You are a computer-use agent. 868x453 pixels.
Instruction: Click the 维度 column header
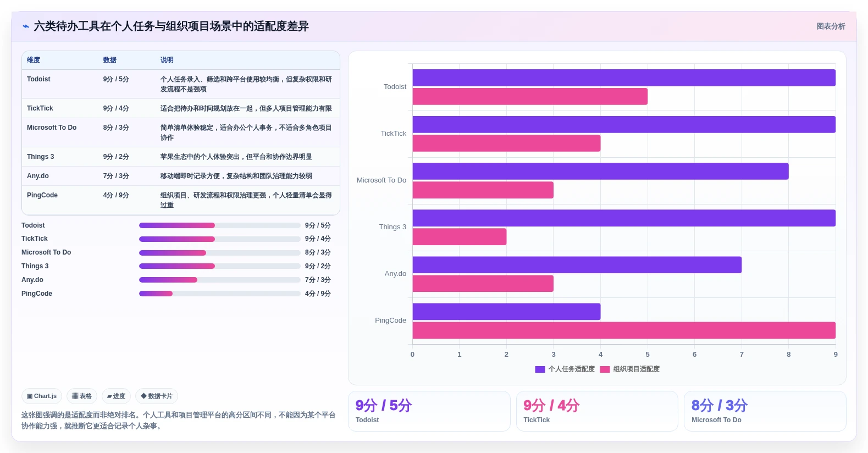34,60
